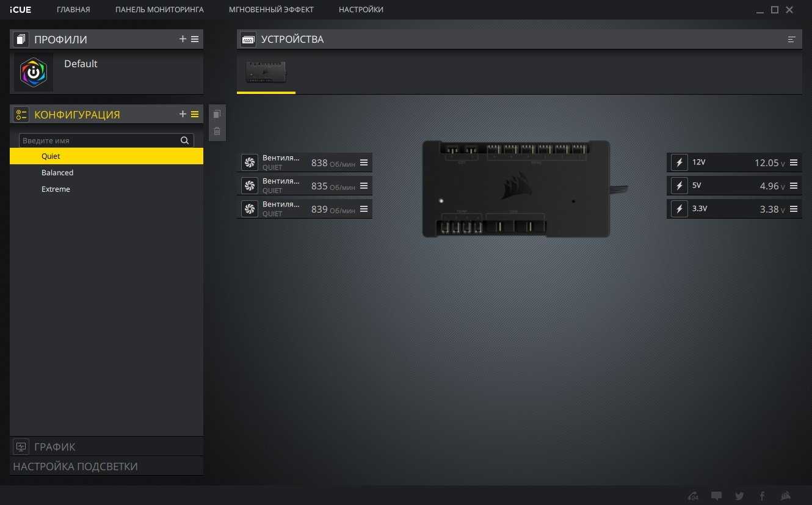Select the Extreme configuration preset
812x505 pixels.
point(56,189)
